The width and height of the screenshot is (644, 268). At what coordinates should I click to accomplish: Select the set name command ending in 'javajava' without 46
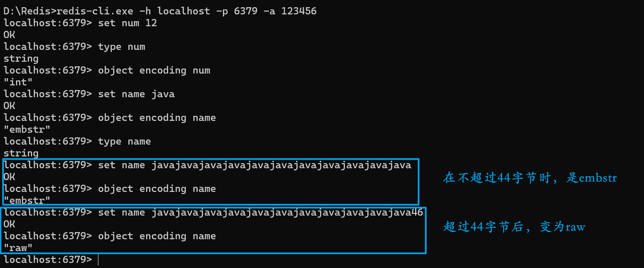pyautogui.click(x=207, y=165)
